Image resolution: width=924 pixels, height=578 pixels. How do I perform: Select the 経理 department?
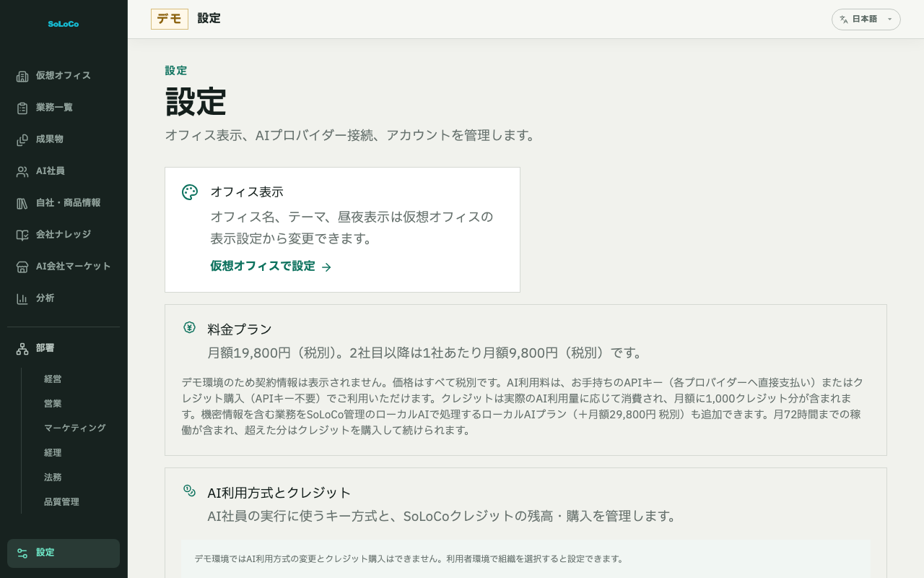(x=53, y=453)
